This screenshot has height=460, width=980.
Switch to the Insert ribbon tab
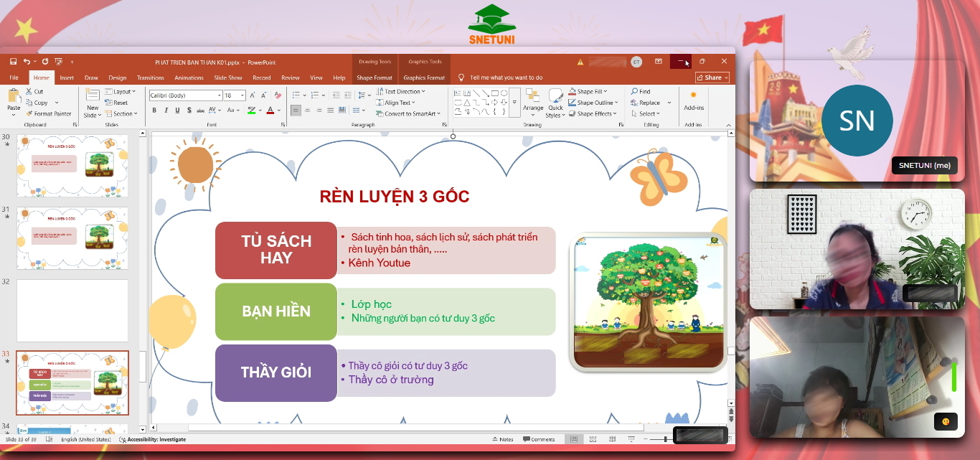[65, 78]
